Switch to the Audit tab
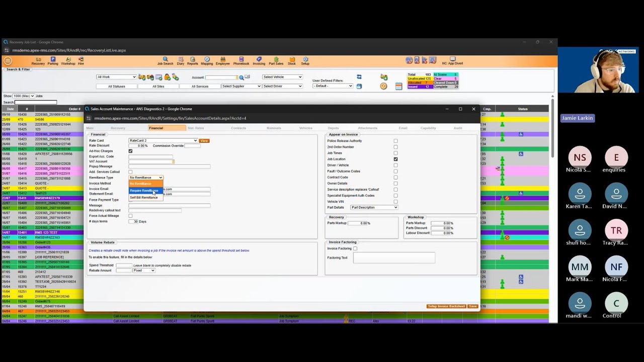This screenshot has width=644, height=362. coord(458,128)
